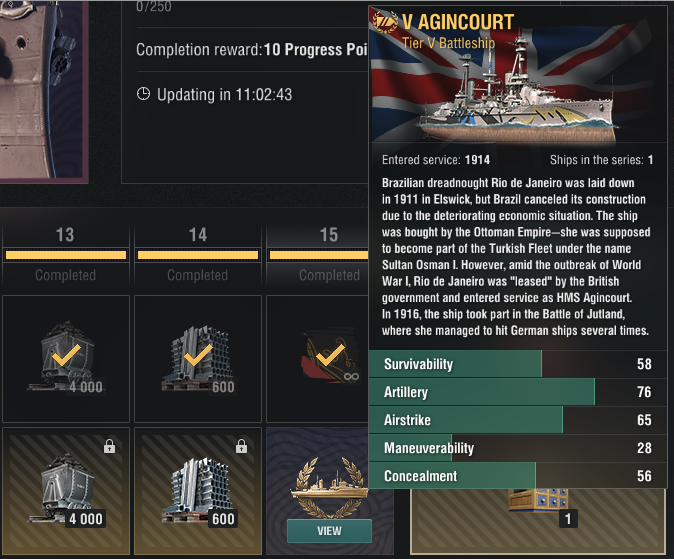
Task: Click the Survivability stat bar
Action: (518, 364)
